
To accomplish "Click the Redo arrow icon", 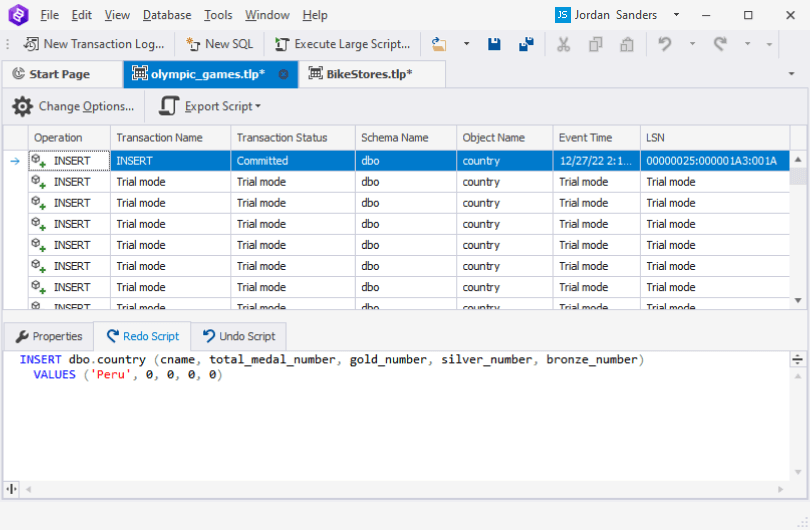I will pyautogui.click(x=720, y=44).
